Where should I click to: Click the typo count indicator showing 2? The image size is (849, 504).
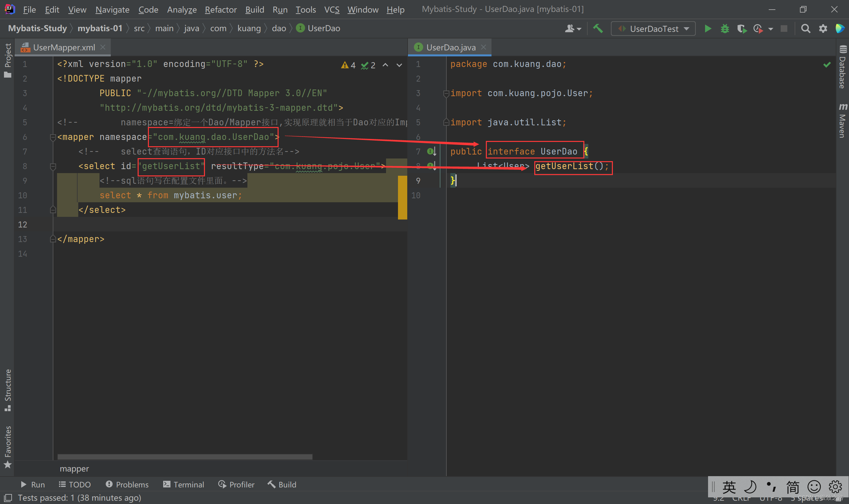click(x=368, y=65)
